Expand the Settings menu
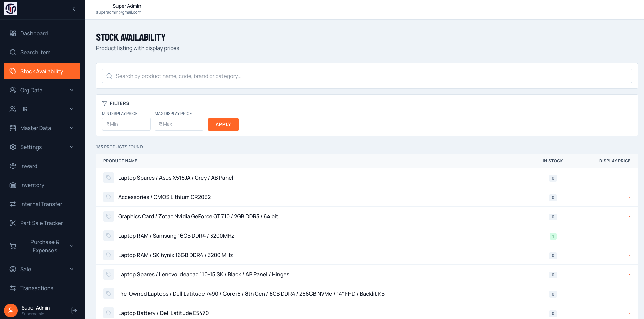Image resolution: width=644 pixels, height=319 pixels. click(42, 147)
